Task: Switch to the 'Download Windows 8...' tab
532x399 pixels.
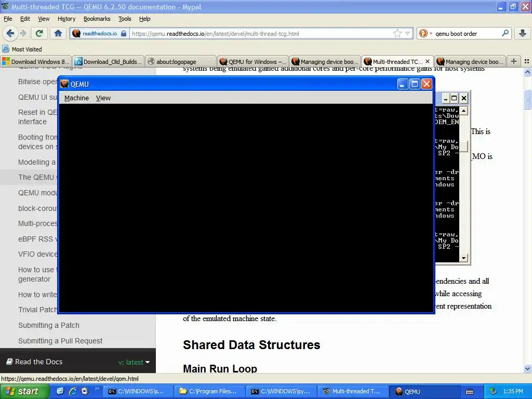Action: (x=36, y=61)
